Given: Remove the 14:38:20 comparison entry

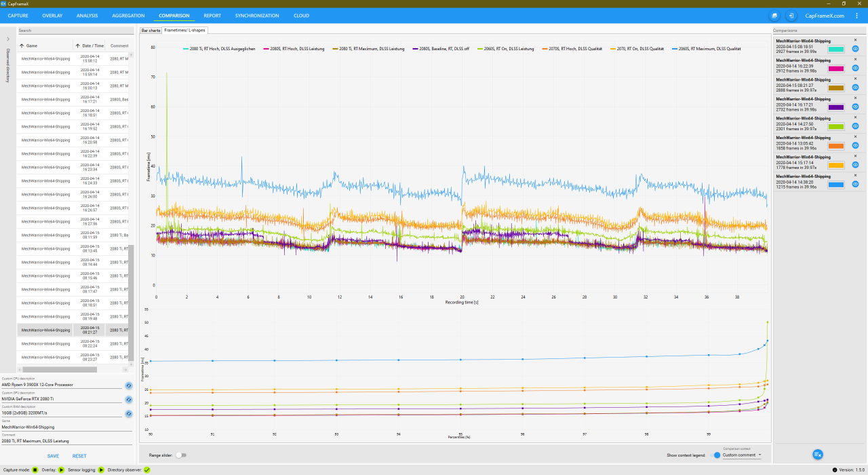Looking at the screenshot, I should [855, 176].
